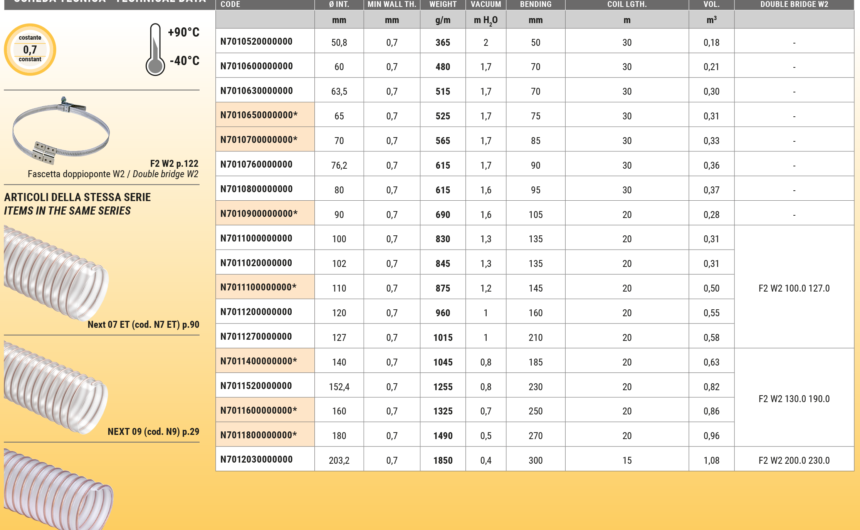
Task: Click the CODE column header
Action: pos(231,5)
